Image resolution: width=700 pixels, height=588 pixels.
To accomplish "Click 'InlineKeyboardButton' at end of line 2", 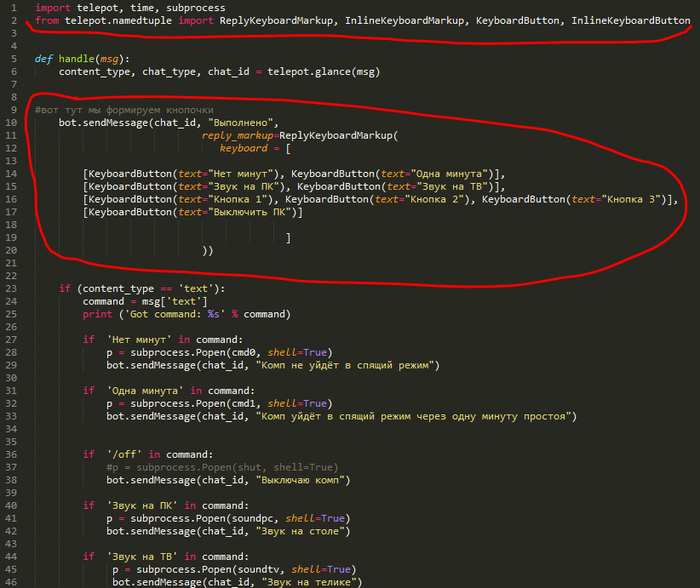I will (x=630, y=21).
